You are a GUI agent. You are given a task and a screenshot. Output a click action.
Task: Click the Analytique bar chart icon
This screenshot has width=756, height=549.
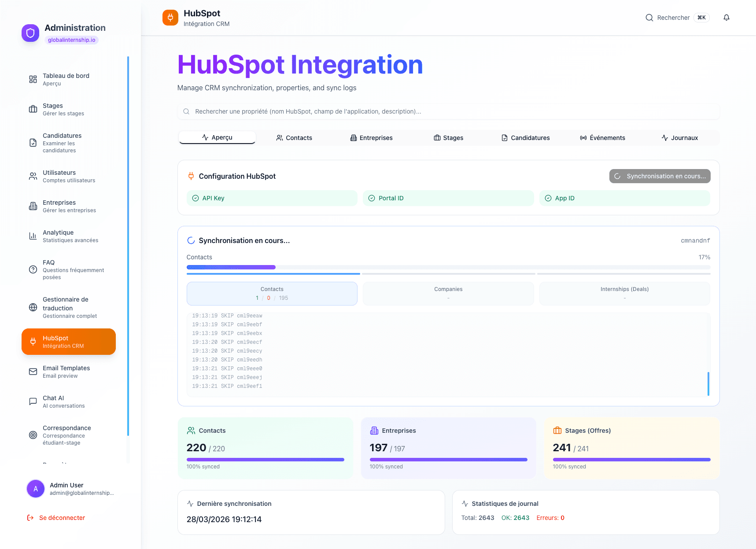click(x=33, y=236)
